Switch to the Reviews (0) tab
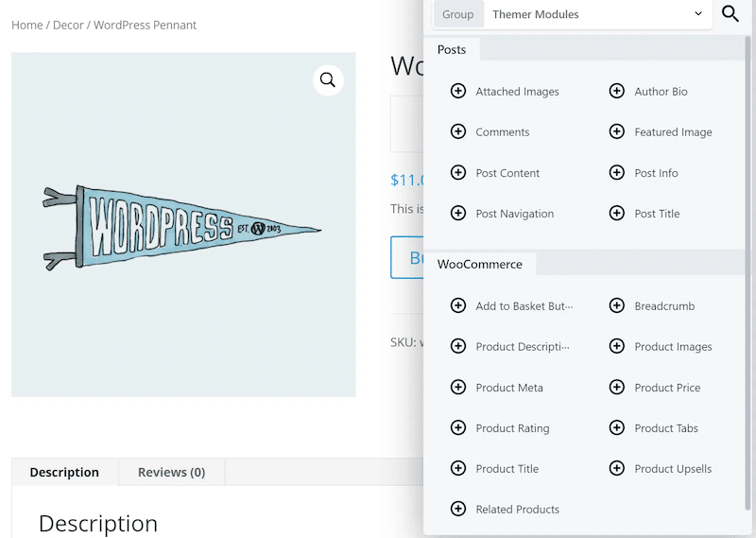Image resolution: width=756 pixels, height=538 pixels. 171,472
